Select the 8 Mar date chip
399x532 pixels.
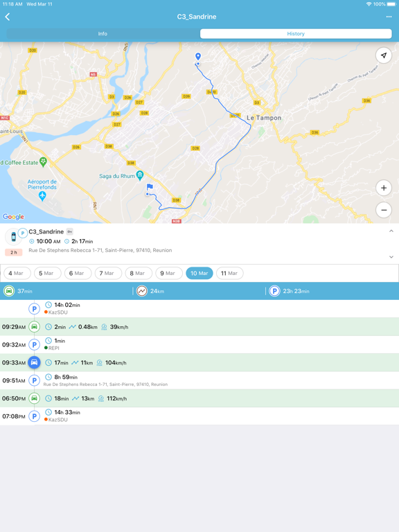[x=139, y=273]
